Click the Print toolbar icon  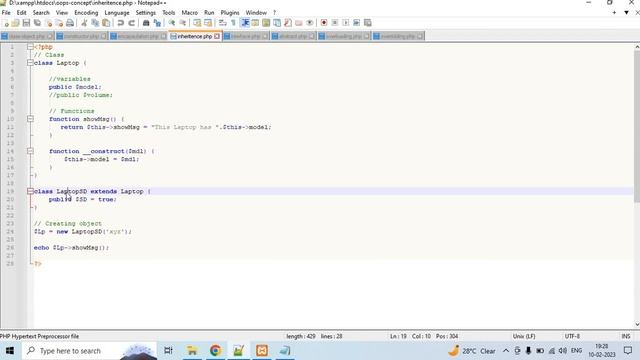pos(70,23)
